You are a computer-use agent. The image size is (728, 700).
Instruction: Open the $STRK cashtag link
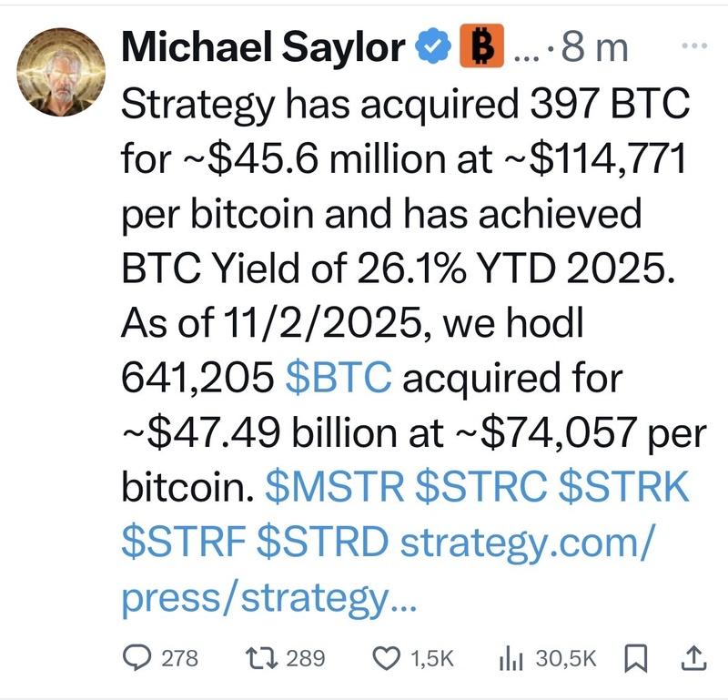pos(625,488)
